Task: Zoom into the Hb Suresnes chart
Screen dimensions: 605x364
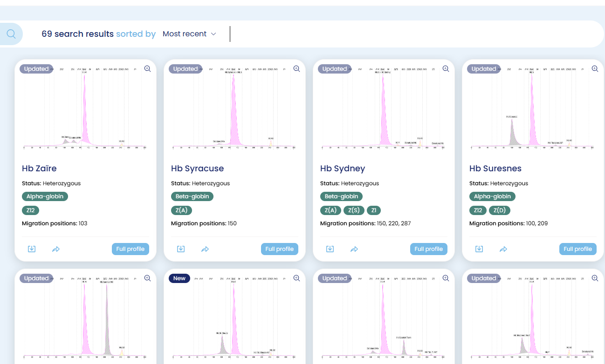Action: [x=595, y=68]
